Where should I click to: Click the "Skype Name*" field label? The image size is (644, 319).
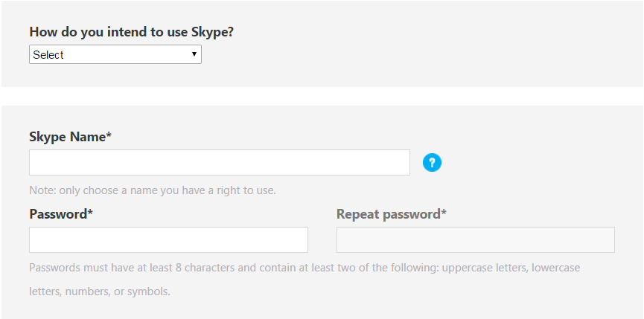tap(70, 137)
